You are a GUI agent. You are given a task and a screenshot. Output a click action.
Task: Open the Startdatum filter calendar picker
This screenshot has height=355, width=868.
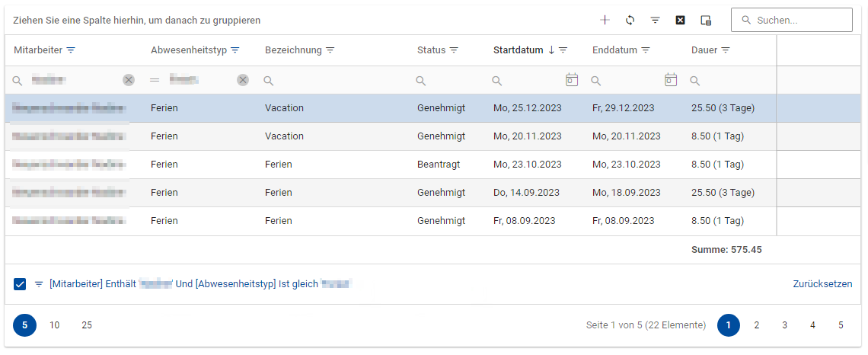[x=572, y=80]
